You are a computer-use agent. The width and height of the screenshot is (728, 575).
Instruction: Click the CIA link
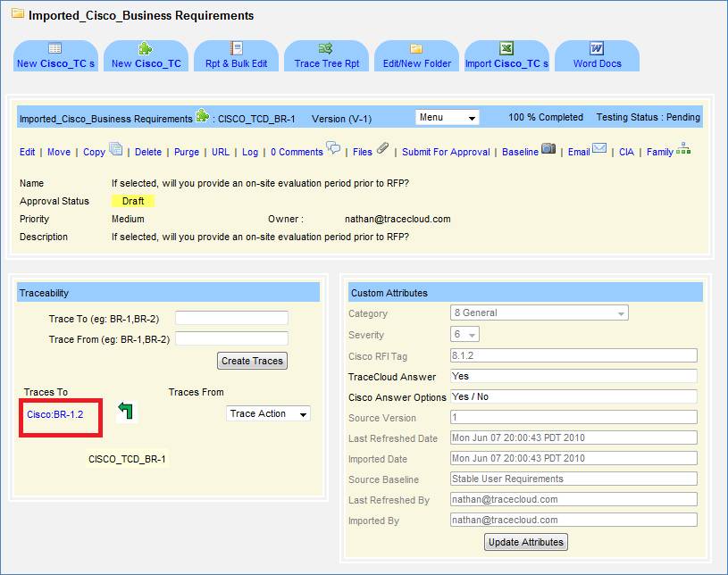[x=626, y=152]
